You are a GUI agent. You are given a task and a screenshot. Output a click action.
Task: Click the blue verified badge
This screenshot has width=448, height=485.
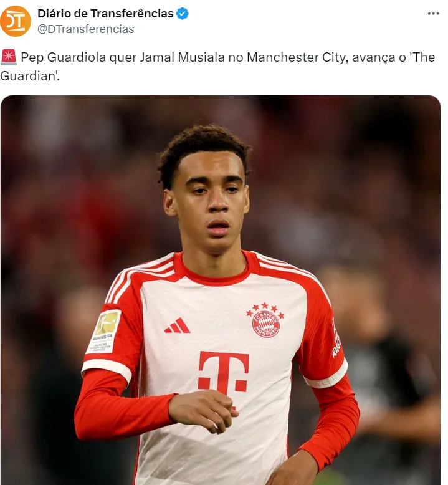[183, 14]
